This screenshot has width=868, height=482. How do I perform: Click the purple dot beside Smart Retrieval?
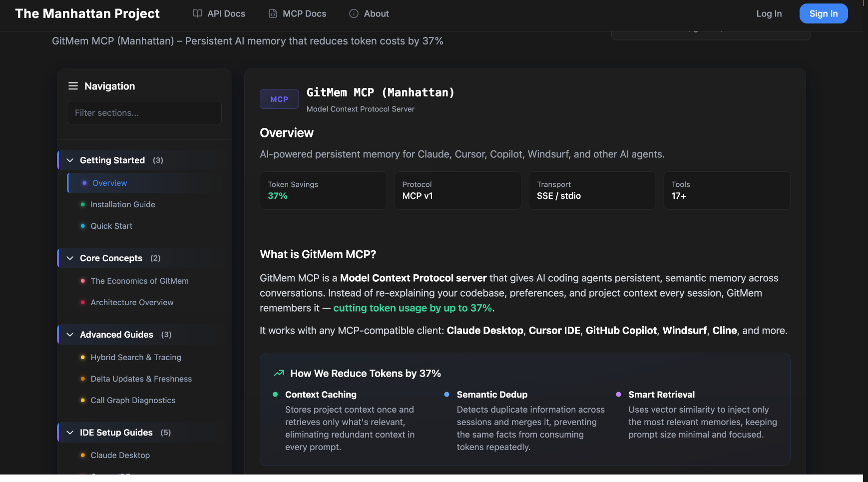[618, 395]
